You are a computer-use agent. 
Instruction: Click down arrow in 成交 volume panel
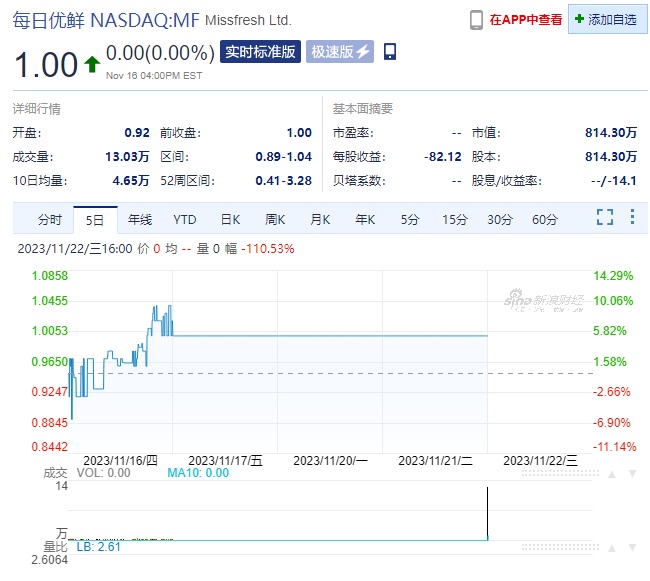(632, 474)
